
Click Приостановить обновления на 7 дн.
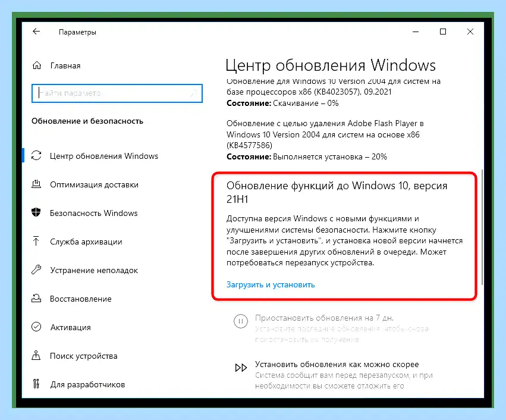pos(324,318)
